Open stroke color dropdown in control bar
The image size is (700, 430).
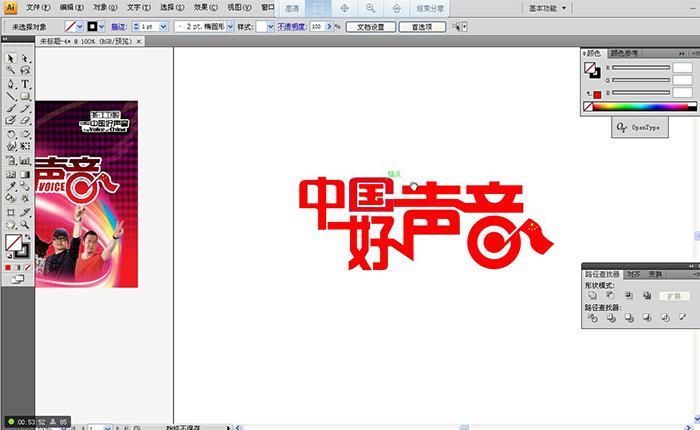102,27
